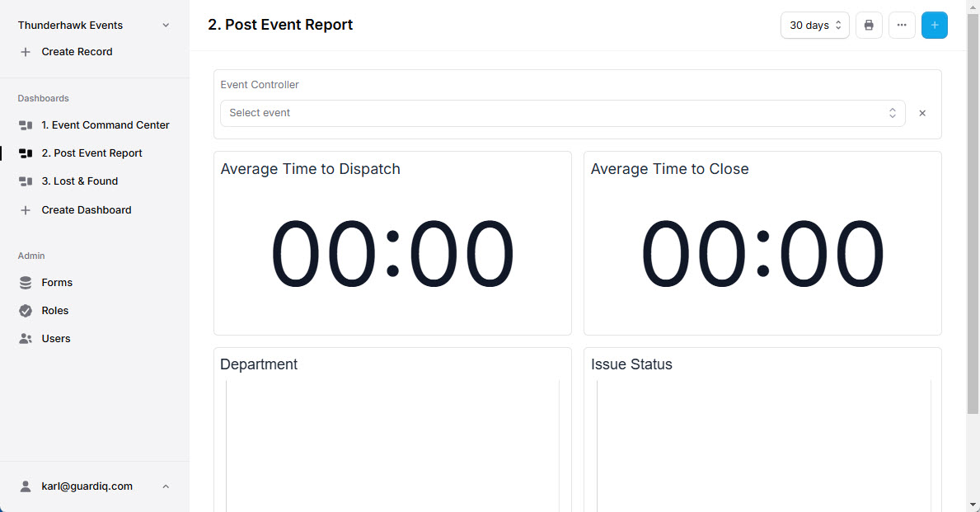Click the Forms database icon

point(26,283)
